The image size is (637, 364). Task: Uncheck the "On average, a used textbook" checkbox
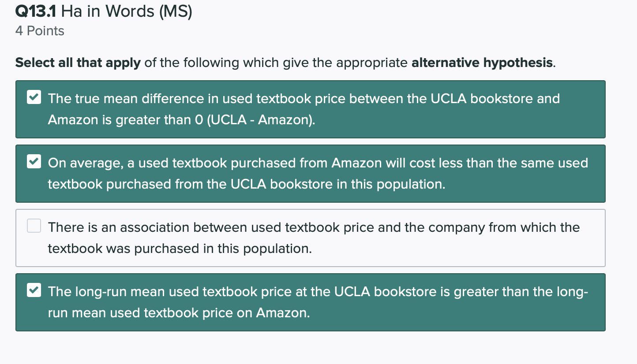(x=34, y=163)
